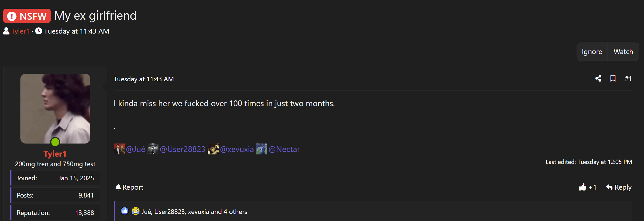Click the Reply arrow icon

(x=609, y=187)
